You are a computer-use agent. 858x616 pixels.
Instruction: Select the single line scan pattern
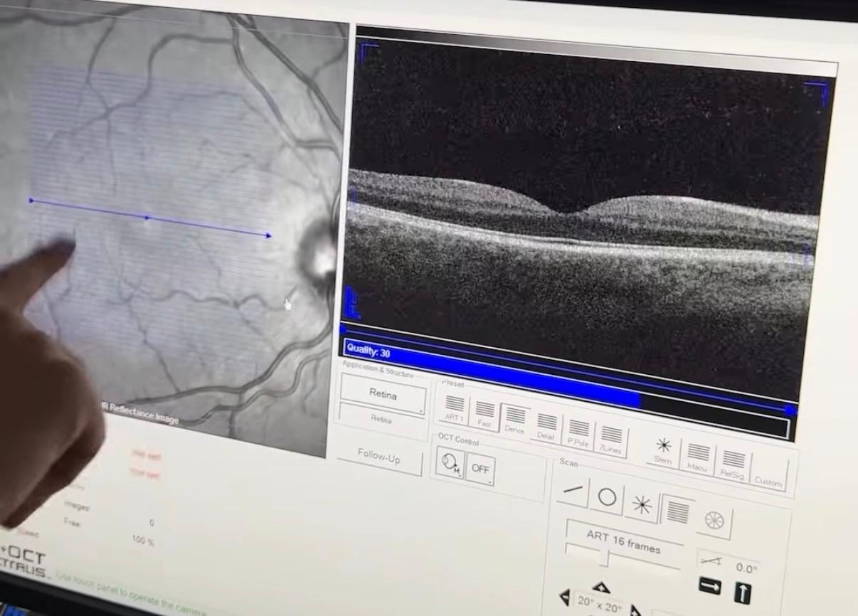(x=572, y=490)
